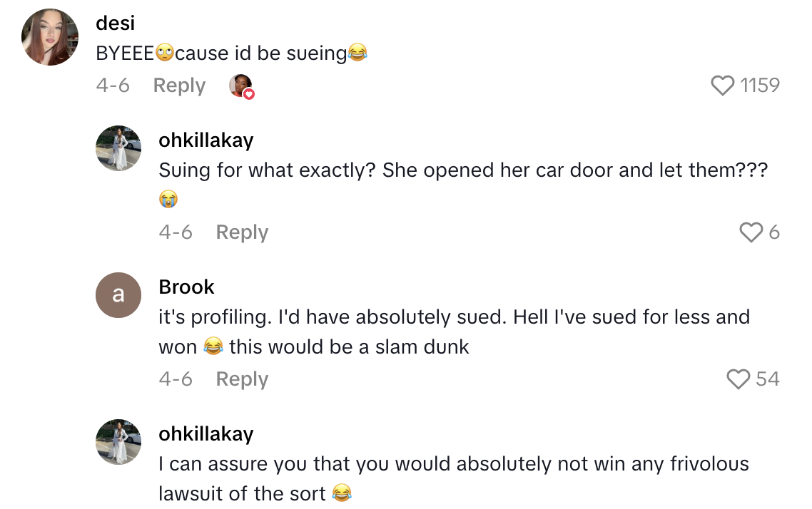Click the 1159 like count
The height and width of the screenshot is (509, 812).
pos(763,85)
